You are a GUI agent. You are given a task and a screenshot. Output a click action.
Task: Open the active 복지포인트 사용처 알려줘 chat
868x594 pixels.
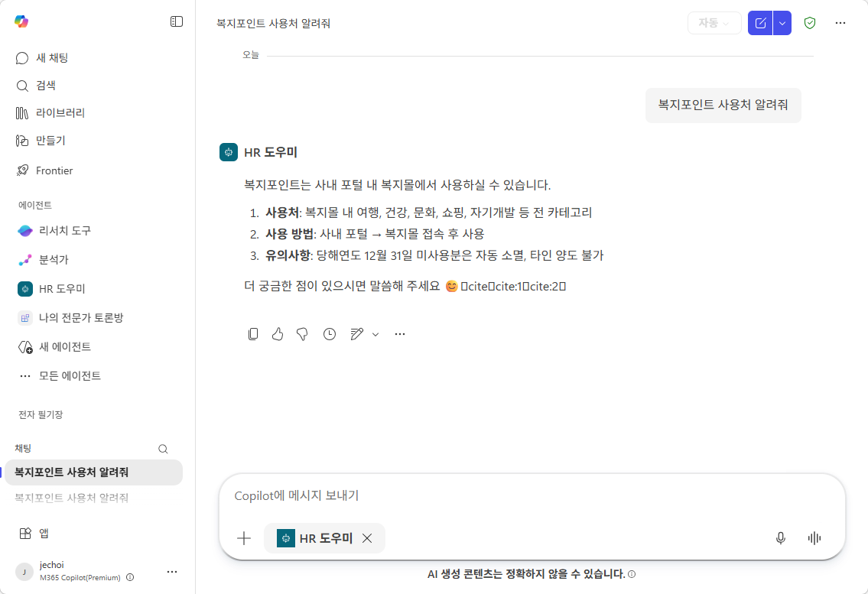click(x=93, y=472)
